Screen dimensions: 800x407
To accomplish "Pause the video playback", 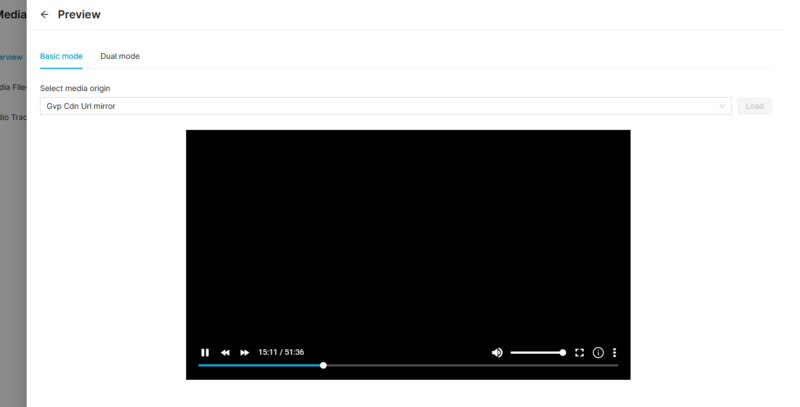I will coord(205,352).
